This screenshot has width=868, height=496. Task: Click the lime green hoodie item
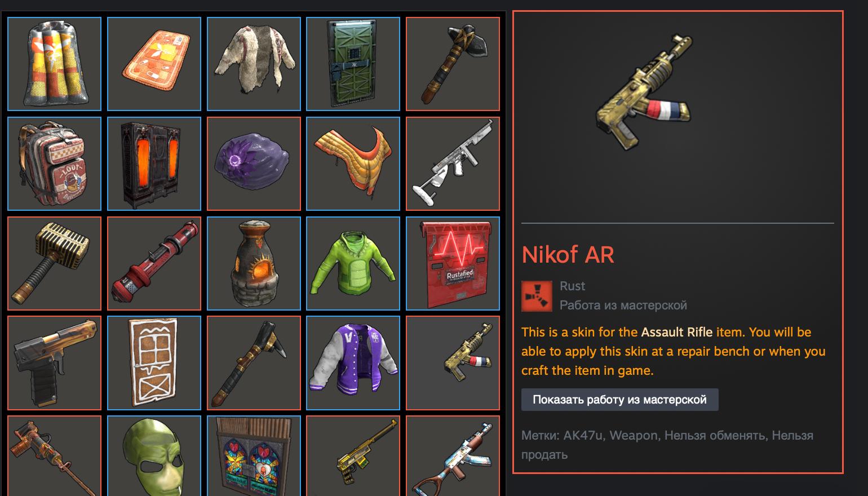click(353, 263)
